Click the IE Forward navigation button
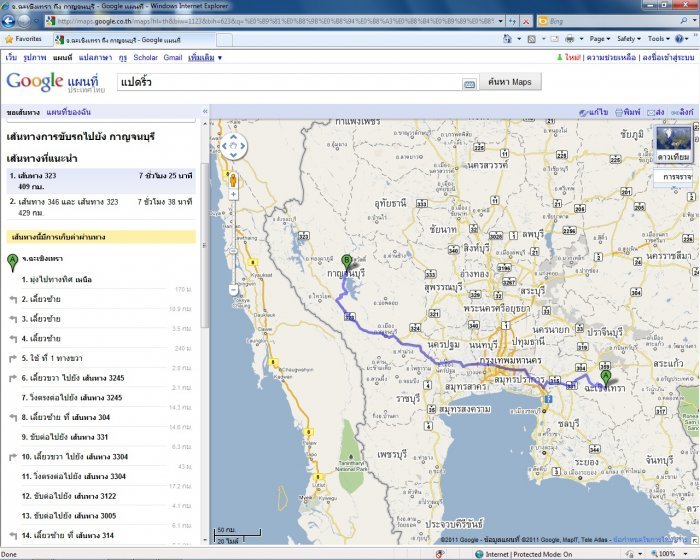700x560 pixels. (x=24, y=21)
